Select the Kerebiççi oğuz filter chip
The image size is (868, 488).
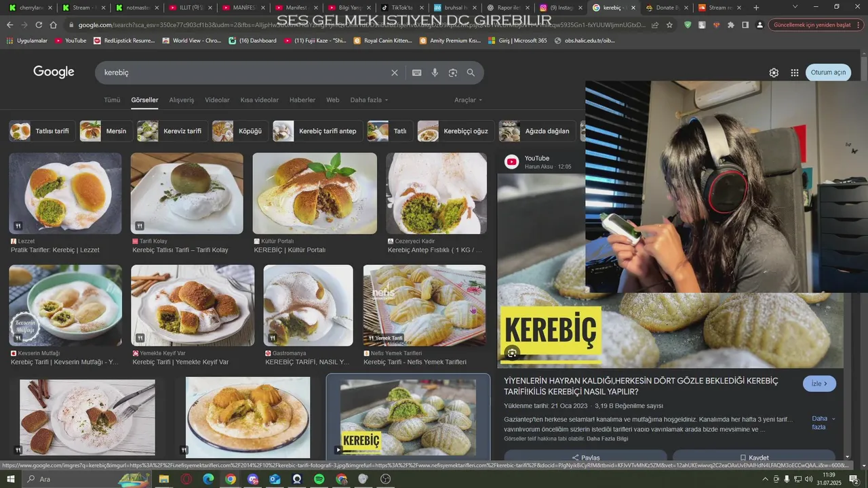tap(455, 131)
